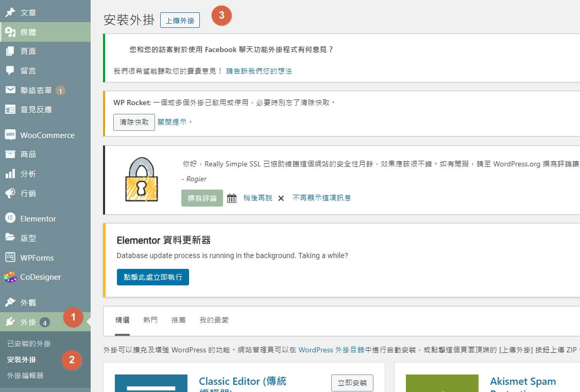Switch to the 精選 tab
This screenshot has width=580, height=392.
pyautogui.click(x=122, y=320)
